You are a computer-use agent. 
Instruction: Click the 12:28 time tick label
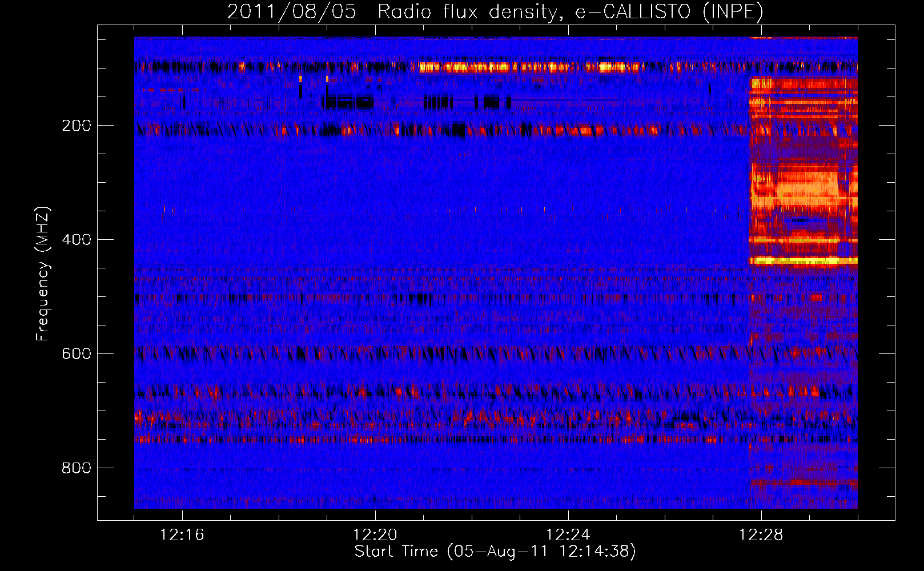[761, 535]
